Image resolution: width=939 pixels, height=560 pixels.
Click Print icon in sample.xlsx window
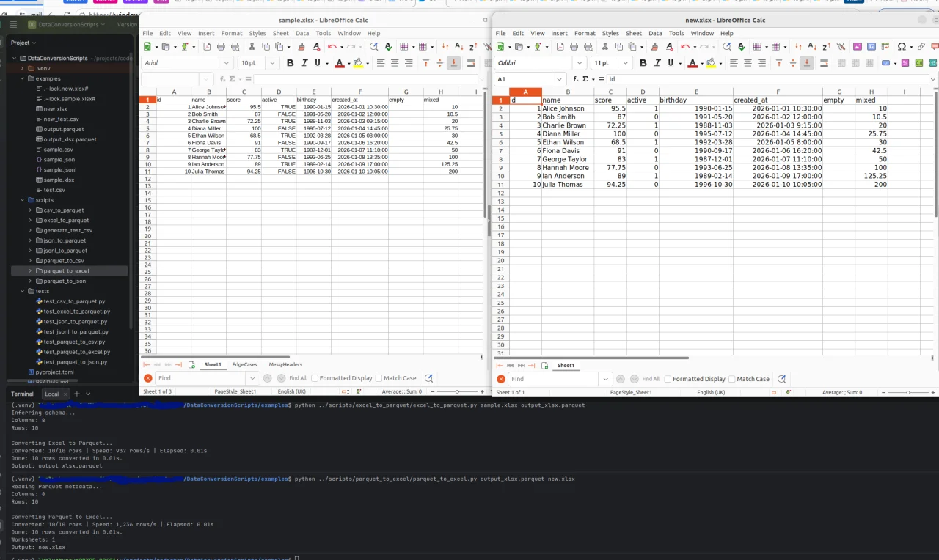[x=221, y=47]
